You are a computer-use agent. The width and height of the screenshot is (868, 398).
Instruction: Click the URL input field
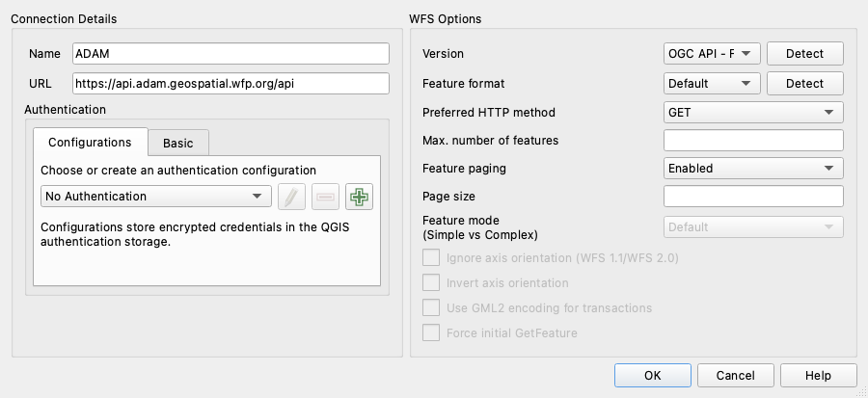(231, 84)
